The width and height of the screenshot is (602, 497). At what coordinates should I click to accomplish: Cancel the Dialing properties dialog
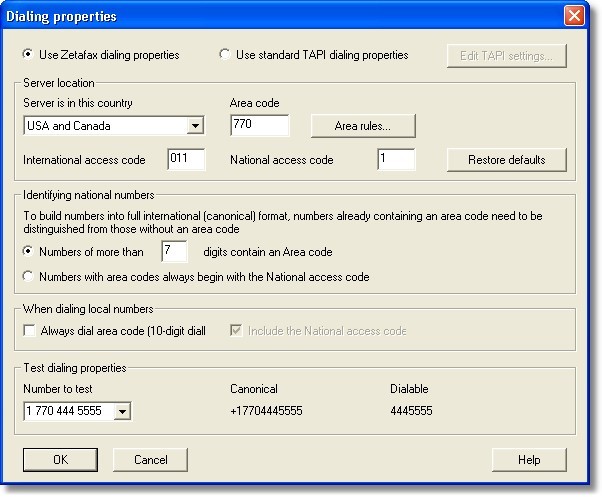click(x=150, y=460)
